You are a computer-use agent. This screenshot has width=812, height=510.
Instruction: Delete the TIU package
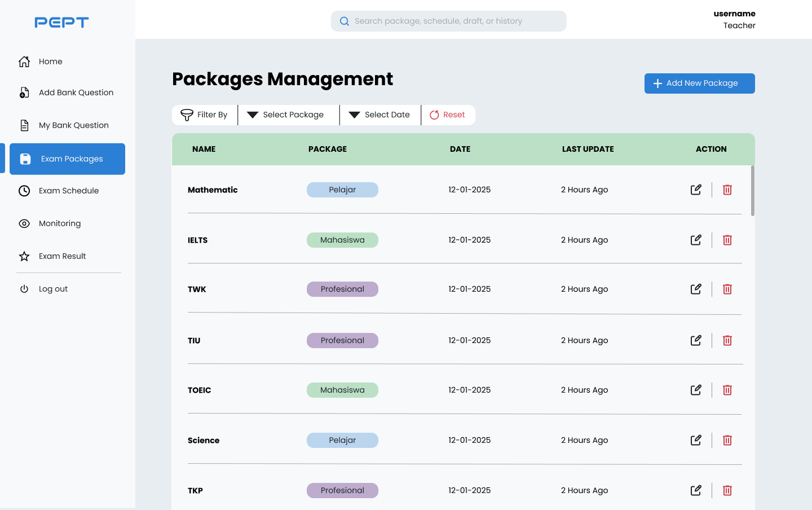727,340
